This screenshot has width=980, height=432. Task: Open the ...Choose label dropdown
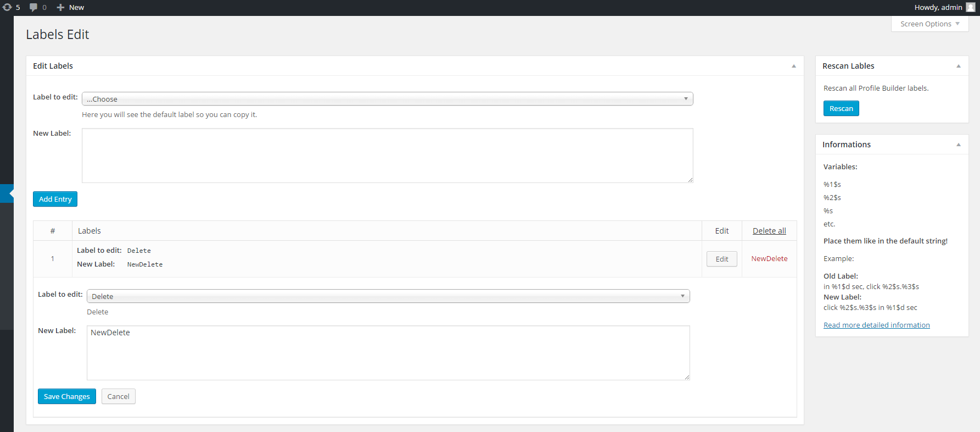point(387,99)
